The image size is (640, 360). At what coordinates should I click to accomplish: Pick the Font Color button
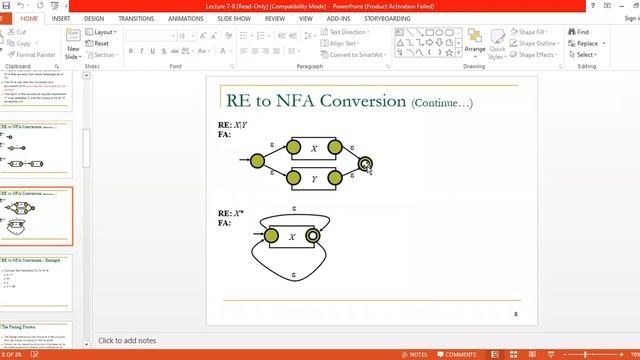223,51
